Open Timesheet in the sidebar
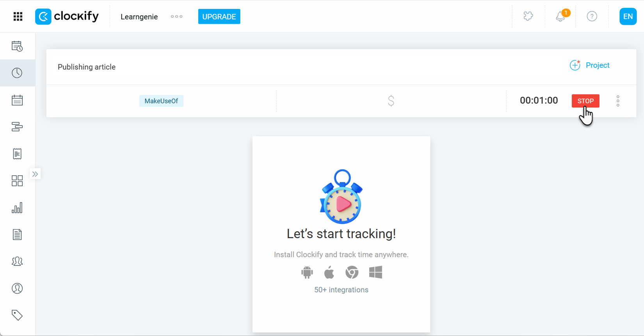The image size is (644, 336). click(x=17, y=46)
